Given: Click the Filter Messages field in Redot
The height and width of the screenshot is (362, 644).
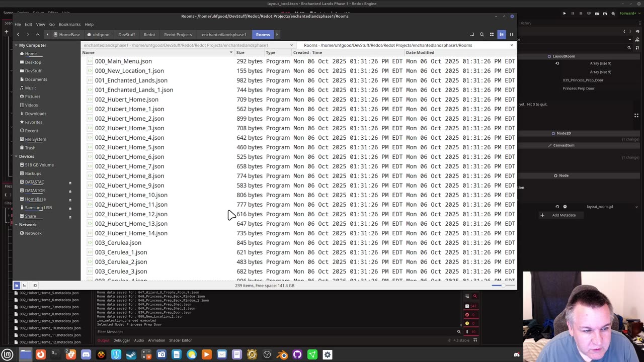Looking at the screenshot, I should 276,332.
